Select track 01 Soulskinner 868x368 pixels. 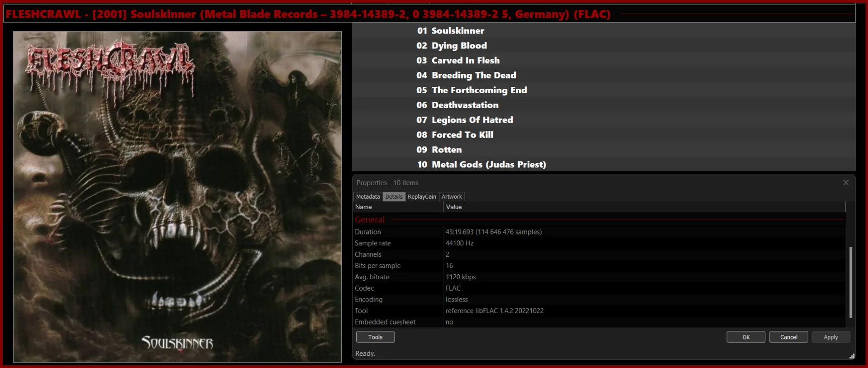[x=604, y=30]
